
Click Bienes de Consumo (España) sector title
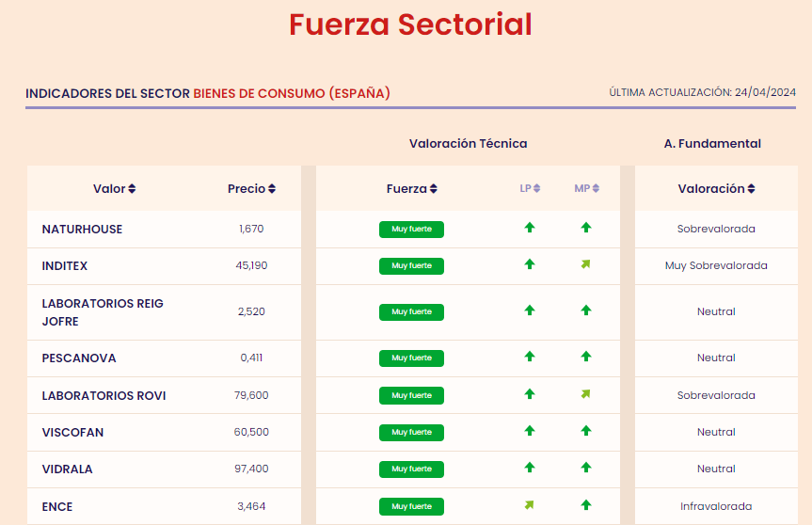[292, 93]
